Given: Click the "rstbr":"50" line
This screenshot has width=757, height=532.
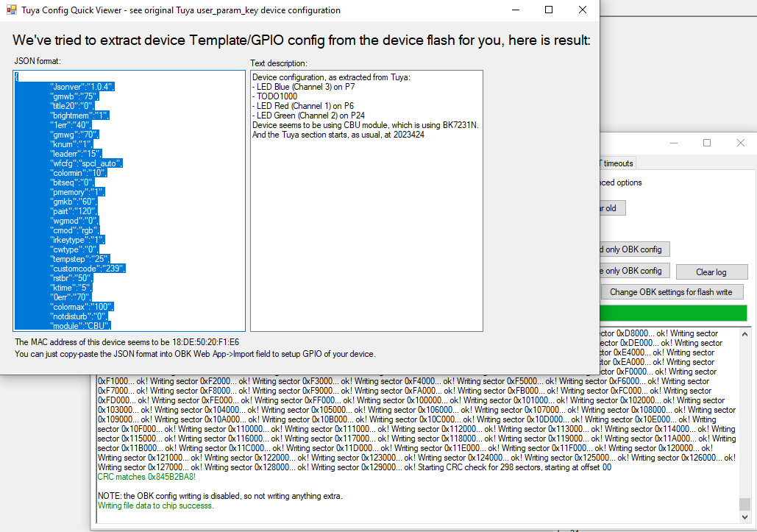Looking at the screenshot, I should coord(71,278).
